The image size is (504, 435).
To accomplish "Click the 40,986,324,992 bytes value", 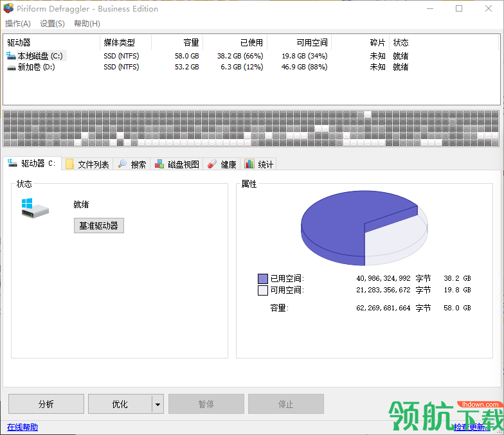I will (x=383, y=278).
